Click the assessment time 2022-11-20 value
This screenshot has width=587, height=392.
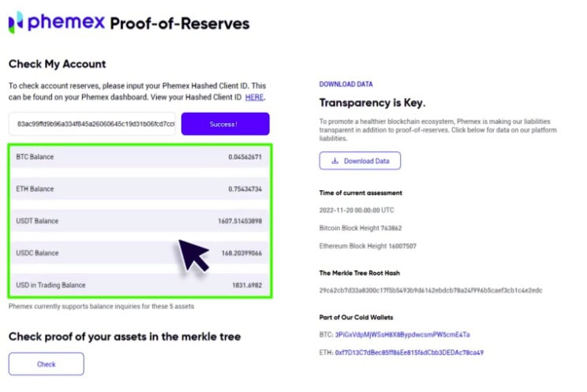pyautogui.click(x=357, y=210)
